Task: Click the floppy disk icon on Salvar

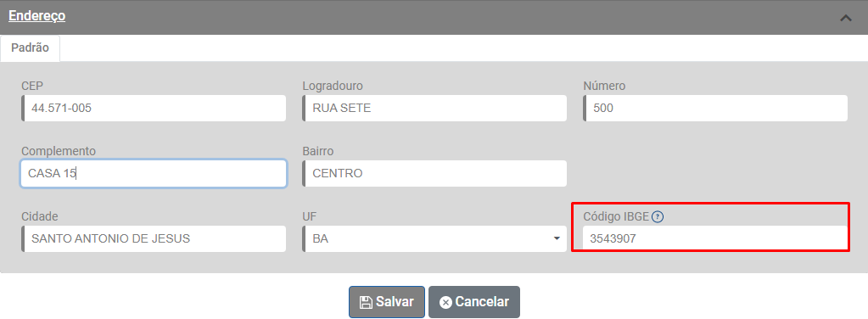Action: (366, 302)
